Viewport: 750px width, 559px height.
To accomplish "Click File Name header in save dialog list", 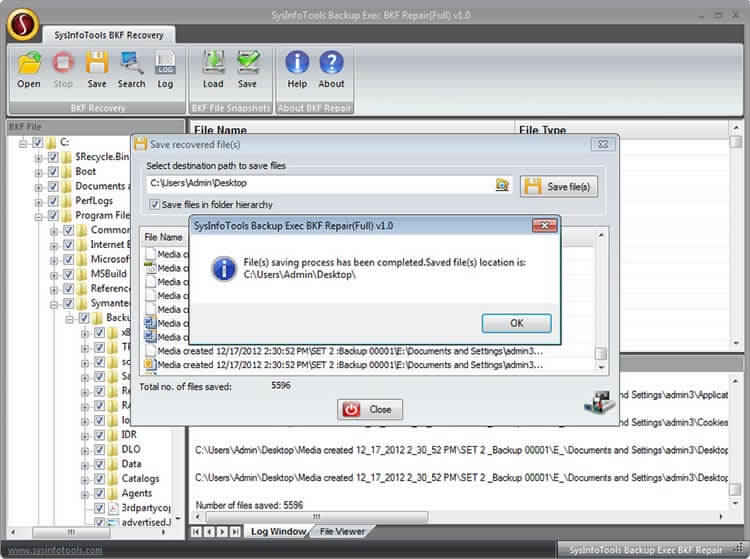I will (164, 237).
